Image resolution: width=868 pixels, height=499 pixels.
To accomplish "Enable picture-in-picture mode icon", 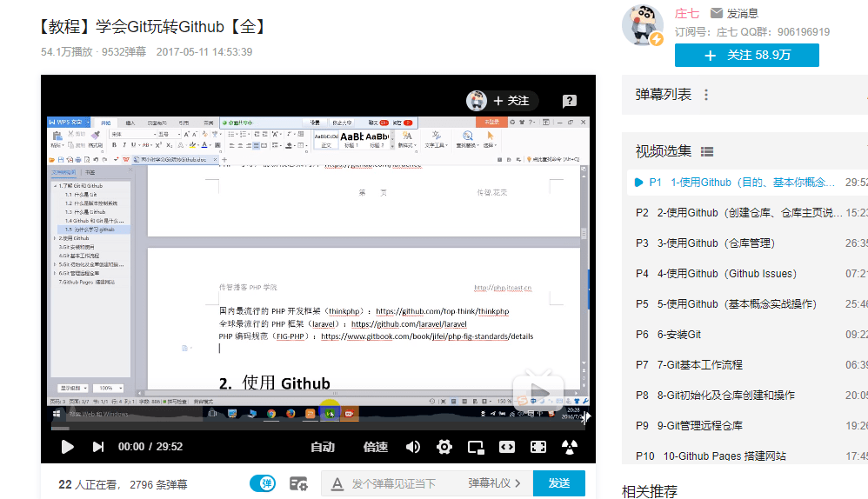I will pos(476,447).
